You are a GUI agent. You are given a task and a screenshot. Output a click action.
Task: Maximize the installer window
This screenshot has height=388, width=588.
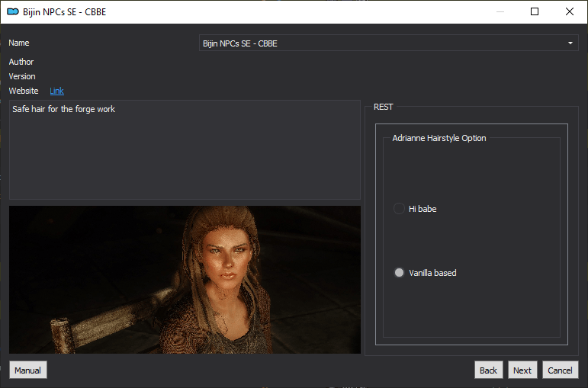pyautogui.click(x=535, y=11)
